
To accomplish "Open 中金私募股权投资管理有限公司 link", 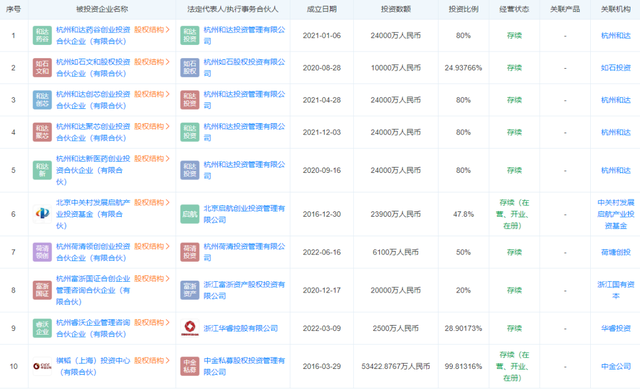I will coord(244,366).
